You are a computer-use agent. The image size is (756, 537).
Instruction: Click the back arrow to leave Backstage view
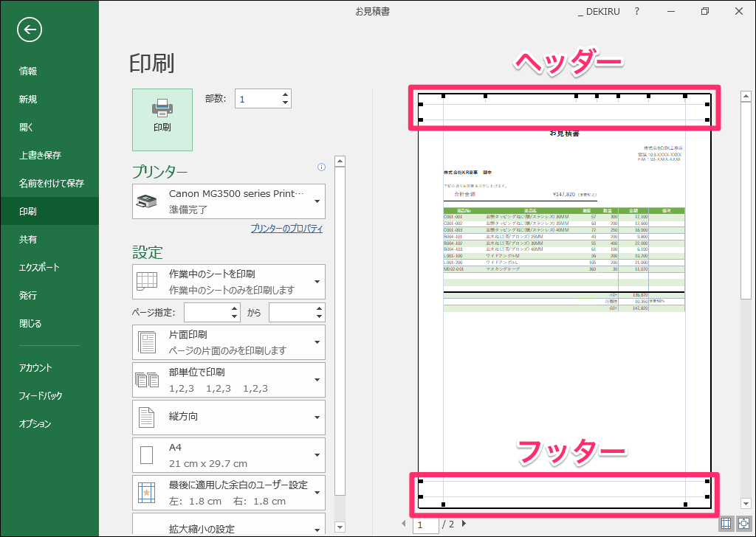tap(29, 30)
